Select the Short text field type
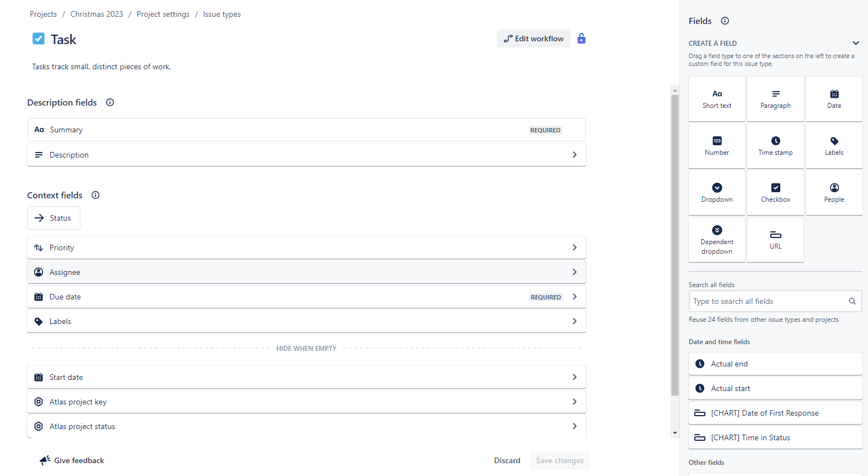The width and height of the screenshot is (868, 476). point(717,99)
